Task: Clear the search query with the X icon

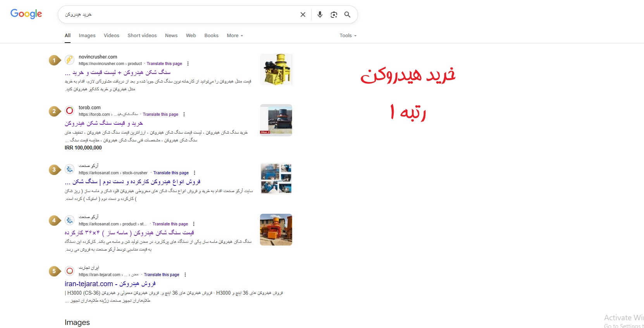Action: (303, 14)
